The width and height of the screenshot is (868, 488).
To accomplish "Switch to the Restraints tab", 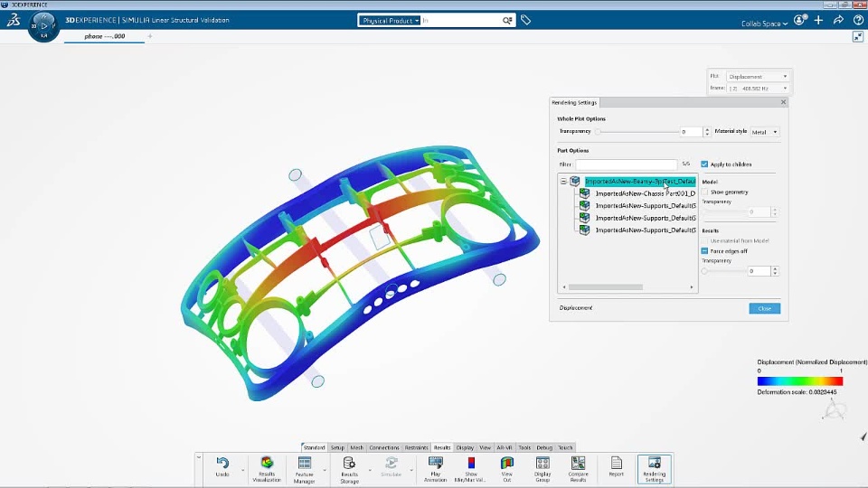I will pos(416,447).
